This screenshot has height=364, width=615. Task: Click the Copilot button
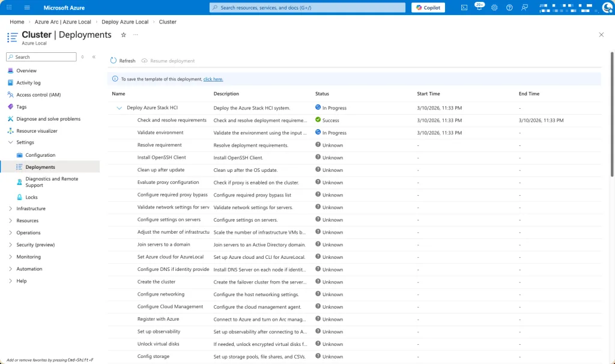point(428,8)
